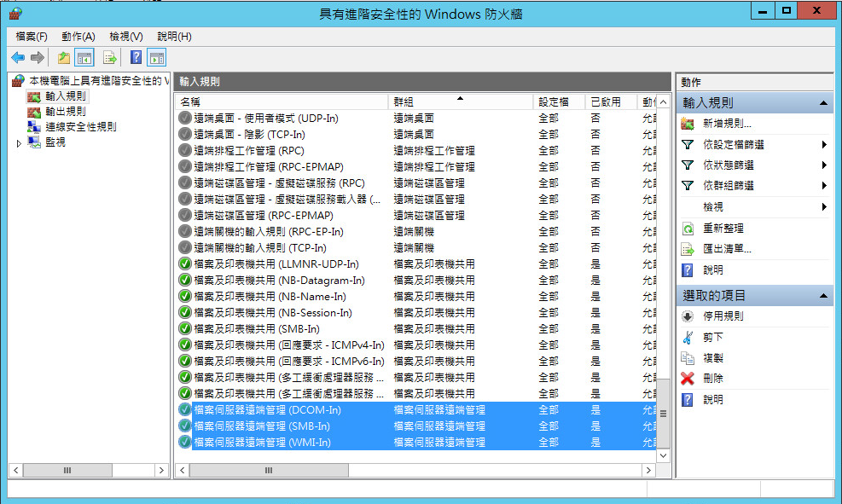Screen dimensions: 842x504
Task: Click the Back arrow toolbar icon
Action: click(x=18, y=57)
